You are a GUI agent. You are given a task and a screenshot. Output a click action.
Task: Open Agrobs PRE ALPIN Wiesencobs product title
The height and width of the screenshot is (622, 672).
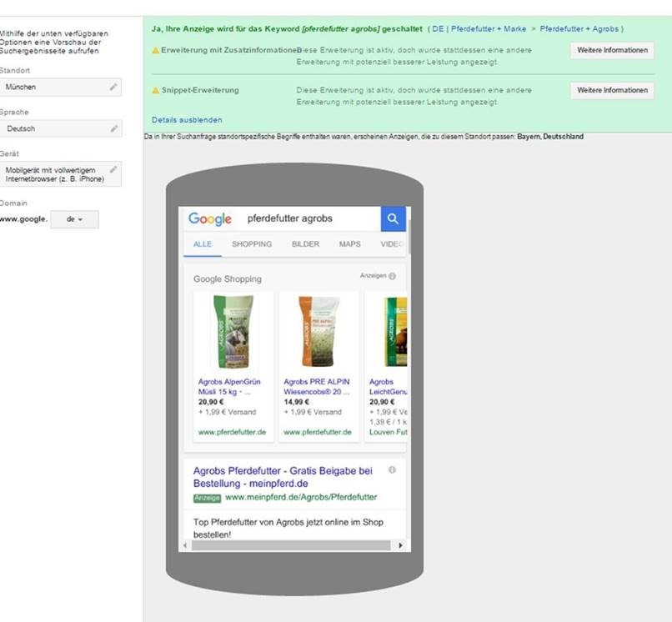(x=317, y=387)
